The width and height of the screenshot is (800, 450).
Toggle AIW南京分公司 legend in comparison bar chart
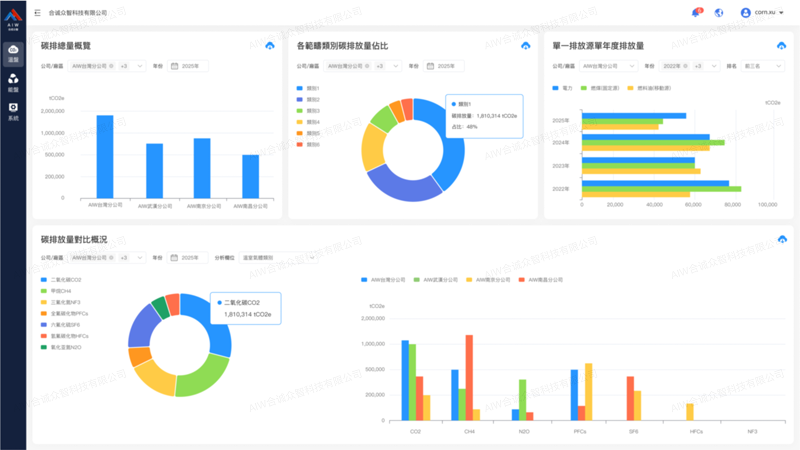point(488,280)
